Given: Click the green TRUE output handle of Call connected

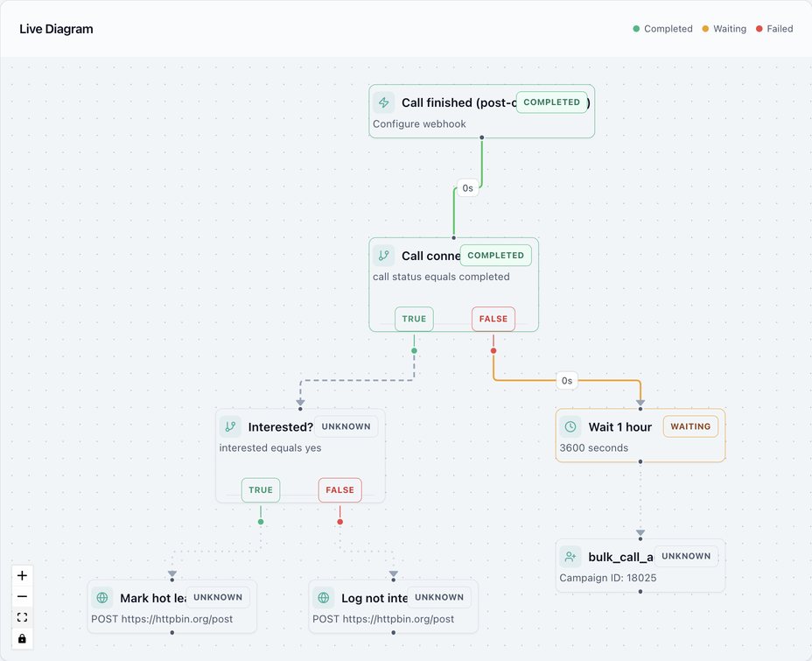Looking at the screenshot, I should [414, 351].
